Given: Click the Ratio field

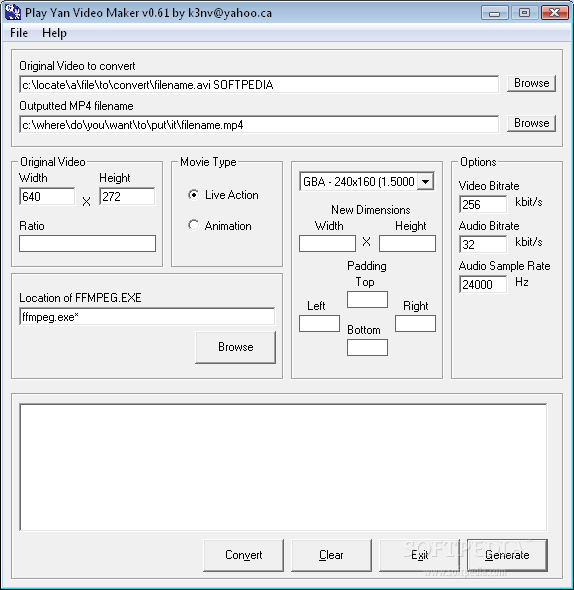Looking at the screenshot, I should [87, 243].
